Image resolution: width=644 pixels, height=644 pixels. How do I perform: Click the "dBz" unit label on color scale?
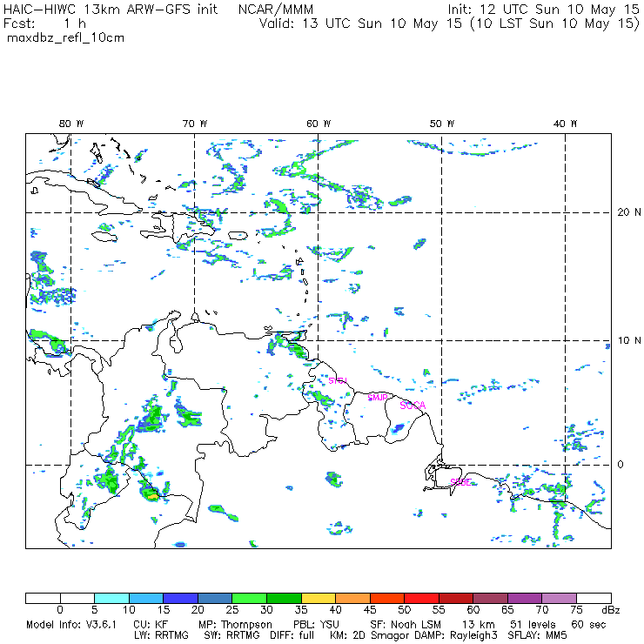pos(611,610)
